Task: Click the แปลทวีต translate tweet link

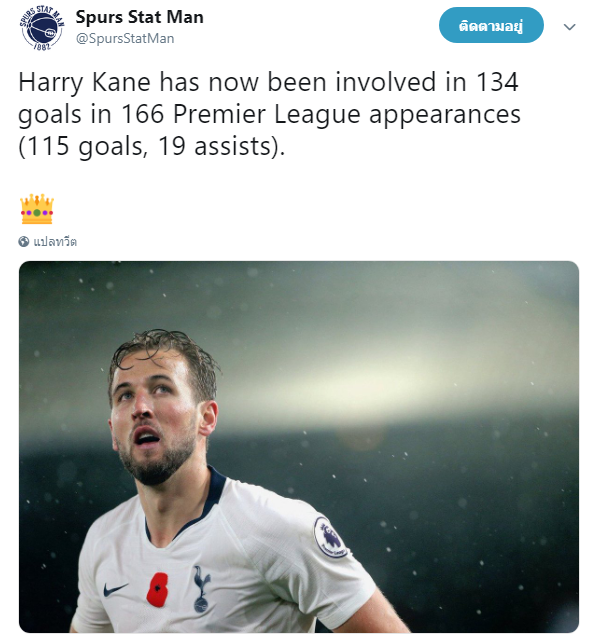Action: [x=55, y=242]
